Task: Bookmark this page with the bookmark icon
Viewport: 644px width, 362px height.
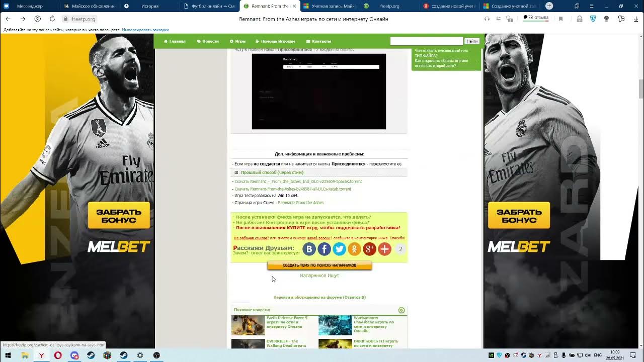Action: [560, 19]
